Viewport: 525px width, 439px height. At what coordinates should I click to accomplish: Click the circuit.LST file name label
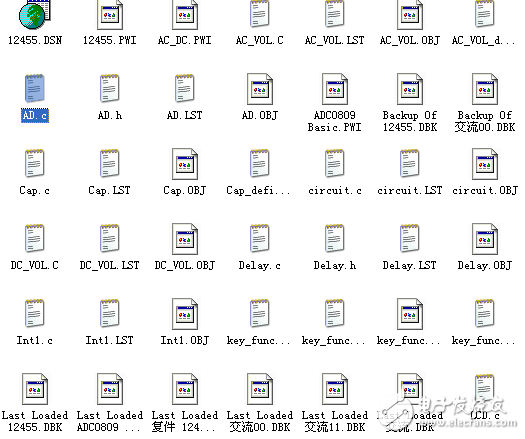click(410, 191)
